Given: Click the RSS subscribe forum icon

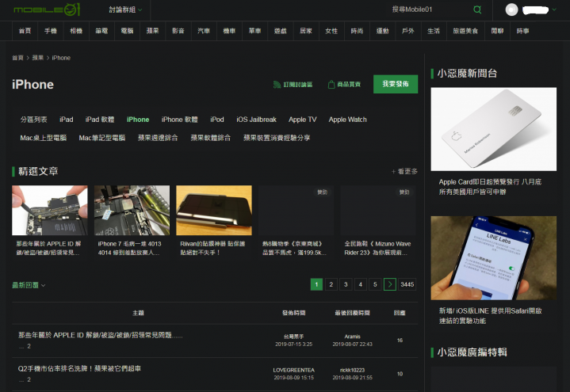Looking at the screenshot, I should pyautogui.click(x=277, y=85).
